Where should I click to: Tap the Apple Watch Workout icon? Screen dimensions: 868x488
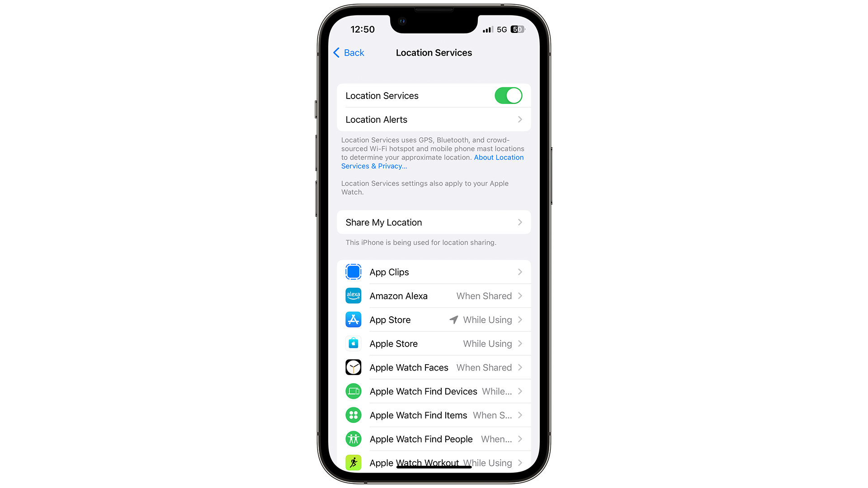click(x=352, y=462)
